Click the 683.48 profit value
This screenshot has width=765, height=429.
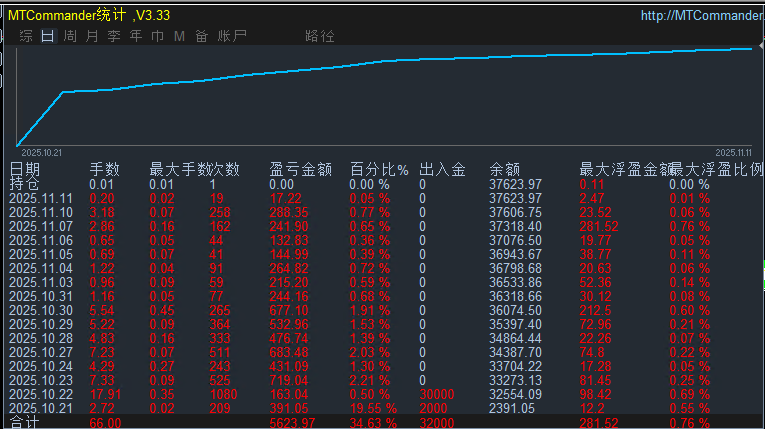tap(289, 352)
